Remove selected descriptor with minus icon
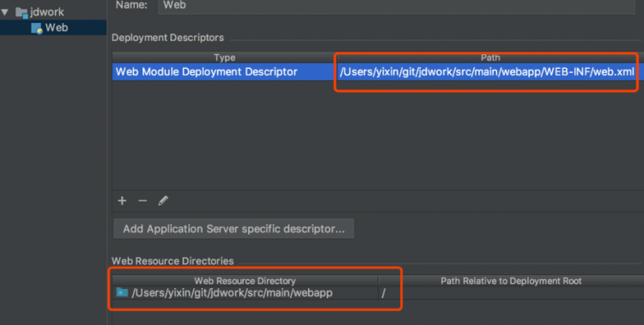 coord(143,200)
